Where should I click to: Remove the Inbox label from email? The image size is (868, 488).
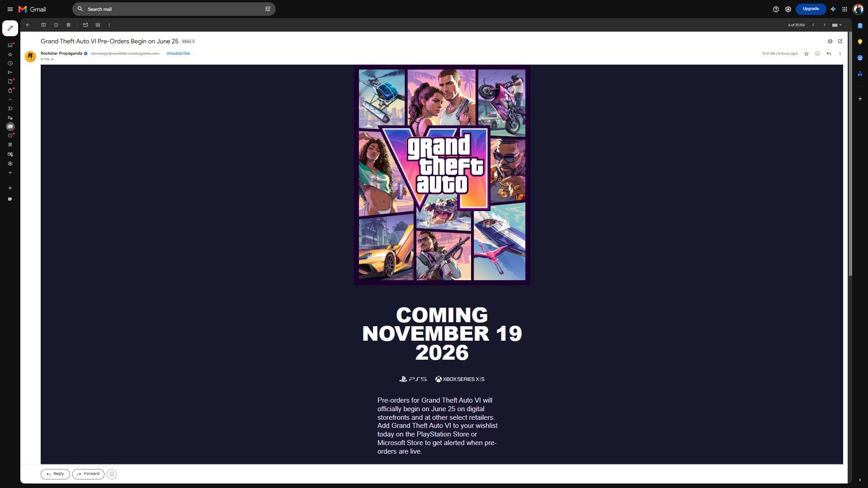[x=193, y=41]
